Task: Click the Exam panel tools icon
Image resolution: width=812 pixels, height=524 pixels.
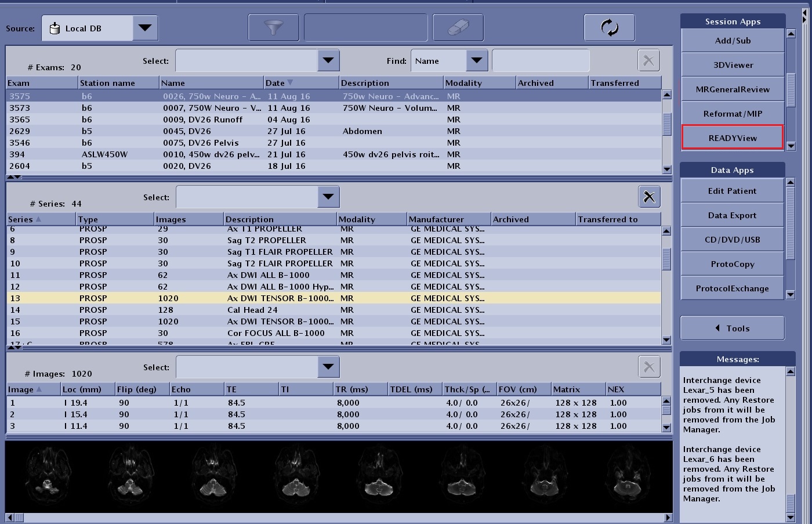Action: click(x=648, y=60)
